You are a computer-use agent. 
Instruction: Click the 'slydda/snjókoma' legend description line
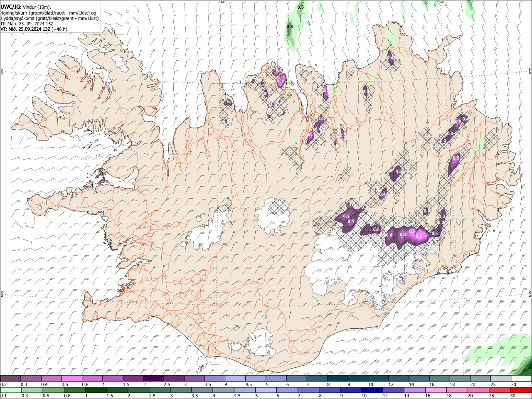coord(49,18)
